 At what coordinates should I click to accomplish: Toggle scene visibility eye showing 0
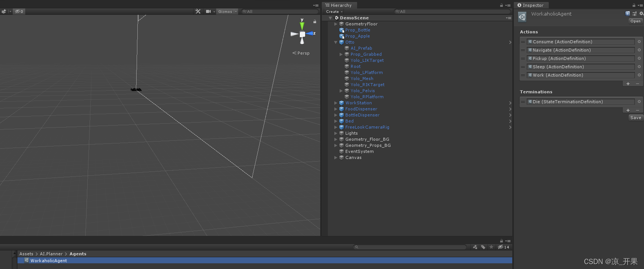pyautogui.click(x=19, y=11)
